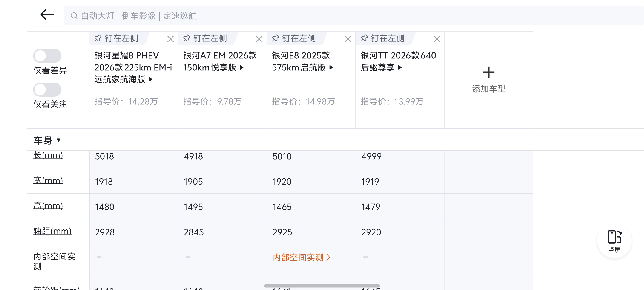Click 添加车型 label
The width and height of the screenshot is (644, 290).
(489, 89)
